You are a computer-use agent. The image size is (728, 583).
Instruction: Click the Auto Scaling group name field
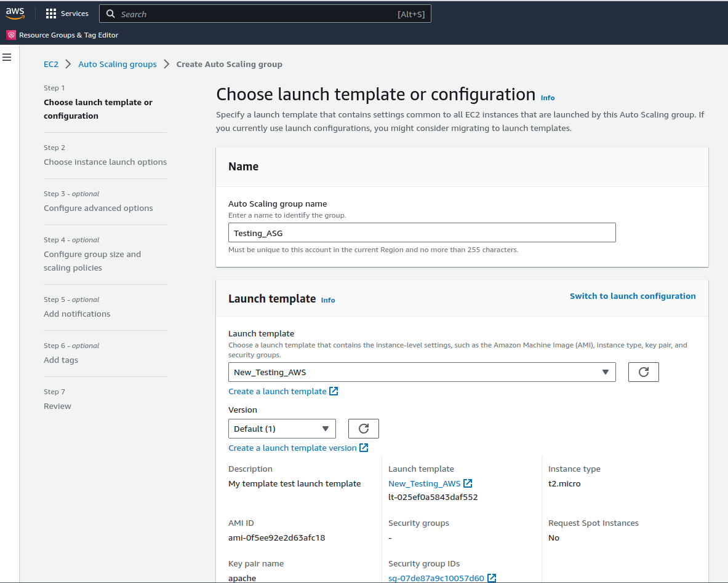tap(422, 232)
